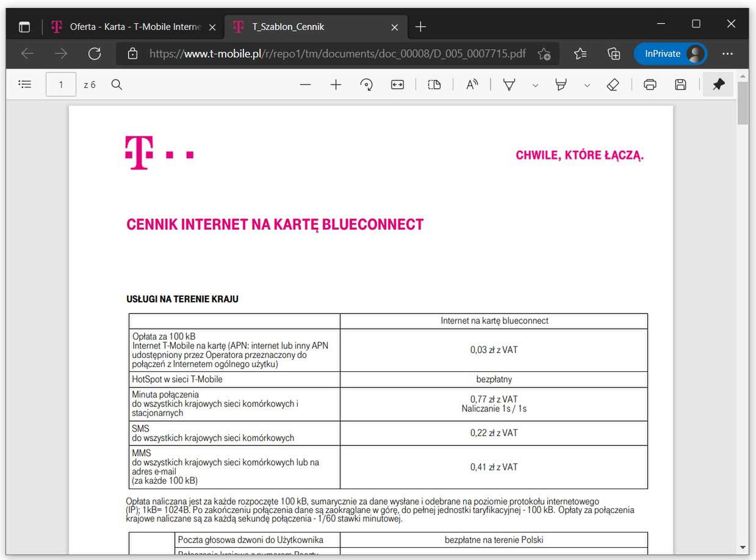The width and height of the screenshot is (756, 560).
Task: Click the Internet na kartę blueconnect column header
Action: [x=494, y=321]
